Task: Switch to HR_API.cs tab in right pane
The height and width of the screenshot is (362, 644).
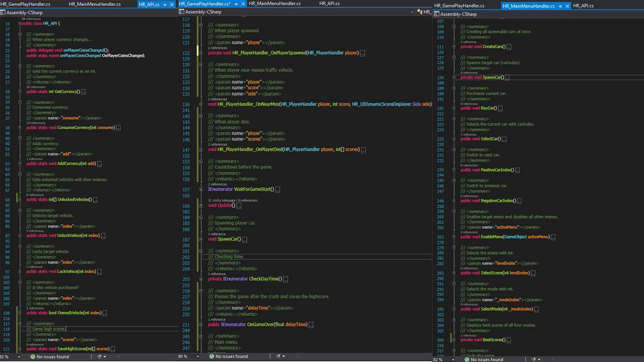Action: (583, 5)
